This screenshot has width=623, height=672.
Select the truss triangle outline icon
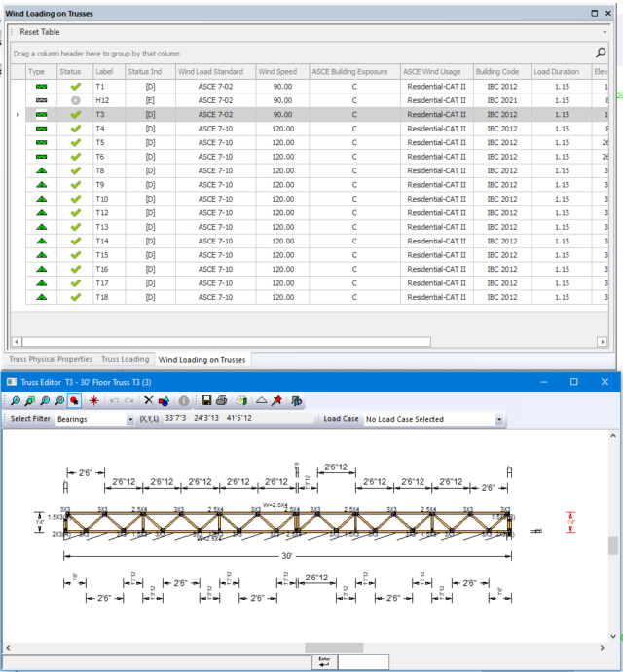(x=261, y=400)
